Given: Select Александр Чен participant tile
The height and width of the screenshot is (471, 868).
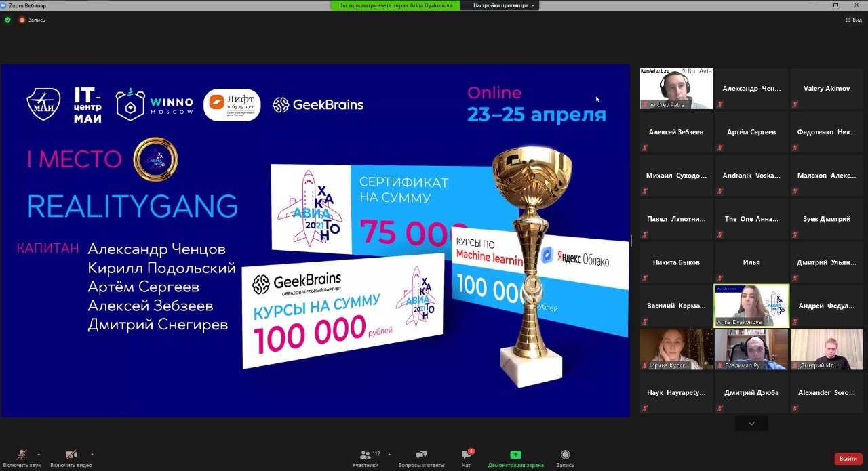Looking at the screenshot, I should 751,89.
